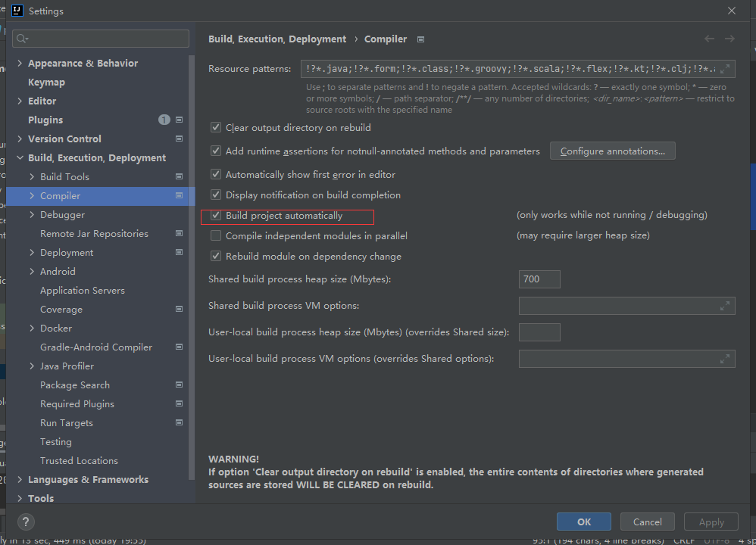The height and width of the screenshot is (545, 756).
Task: Expand User-local build process VM options field
Action: 725,359
